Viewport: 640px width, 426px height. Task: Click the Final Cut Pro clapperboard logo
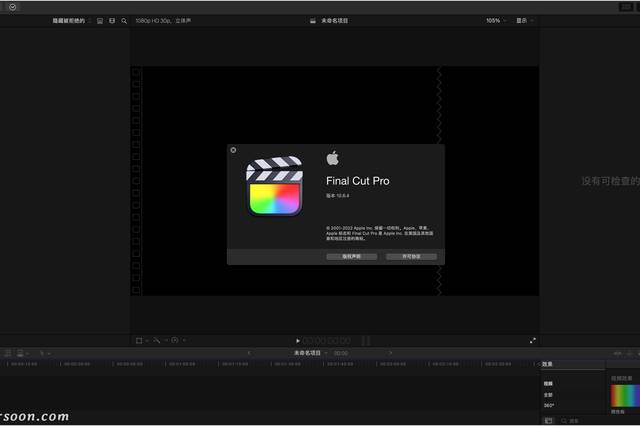[275, 186]
